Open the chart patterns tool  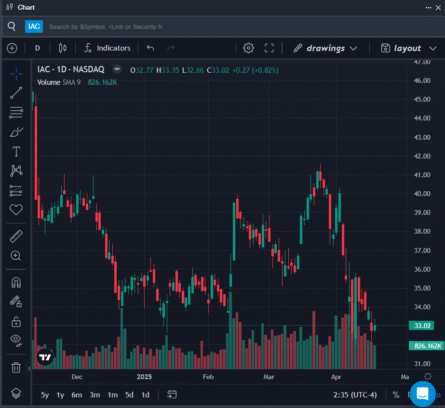coord(16,171)
